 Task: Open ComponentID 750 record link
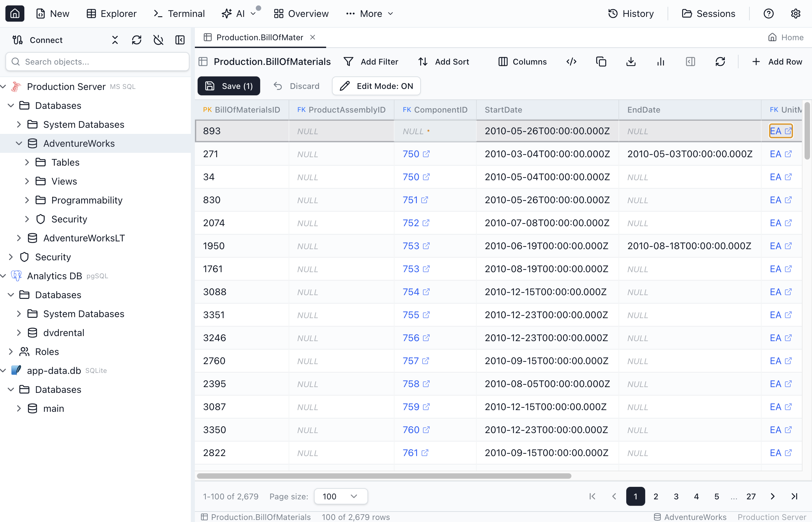[x=411, y=153]
